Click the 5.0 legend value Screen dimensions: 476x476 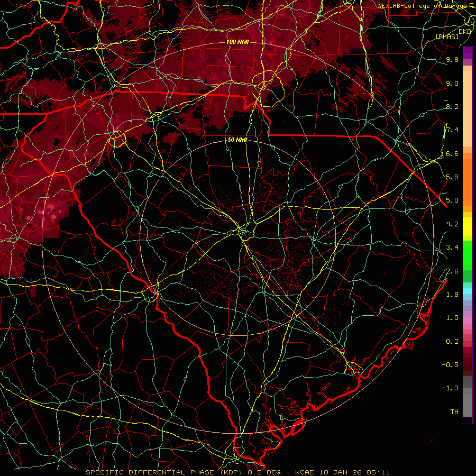pos(452,200)
